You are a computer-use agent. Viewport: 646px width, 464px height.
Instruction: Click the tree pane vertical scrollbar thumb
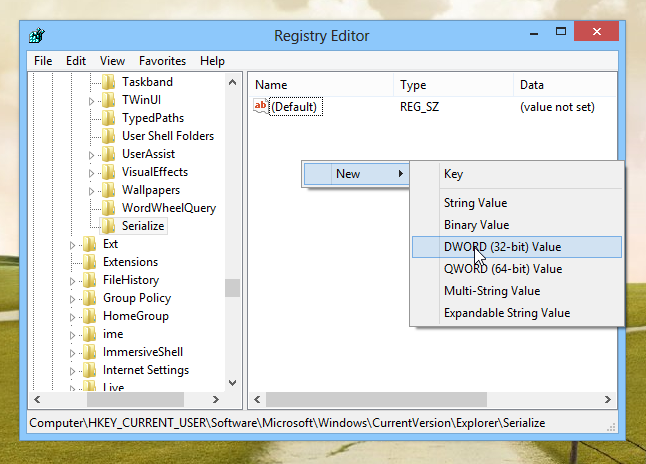[232, 288]
